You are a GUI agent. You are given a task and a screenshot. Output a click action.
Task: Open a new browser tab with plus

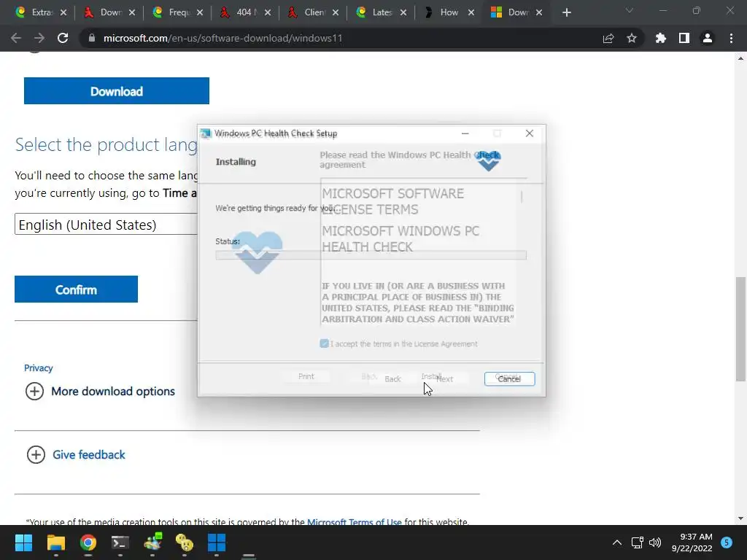pos(566,12)
